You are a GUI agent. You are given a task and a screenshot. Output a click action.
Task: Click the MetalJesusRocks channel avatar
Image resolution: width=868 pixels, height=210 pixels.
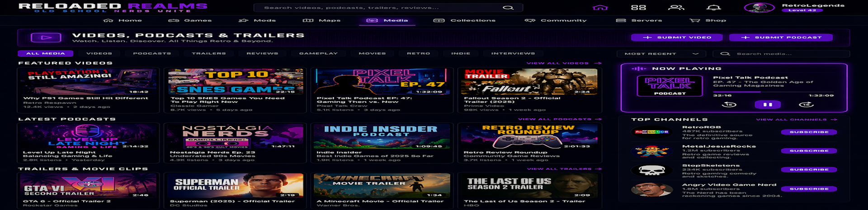click(651, 151)
